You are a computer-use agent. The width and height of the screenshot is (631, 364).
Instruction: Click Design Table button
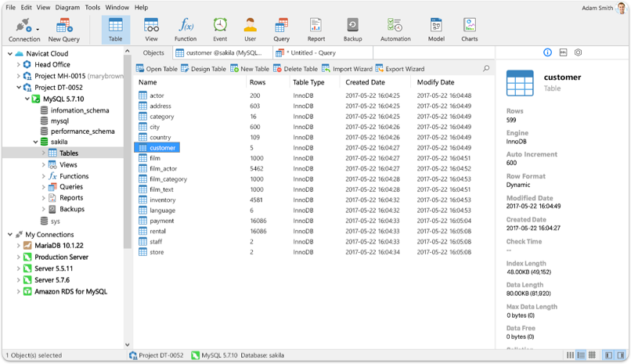point(204,69)
